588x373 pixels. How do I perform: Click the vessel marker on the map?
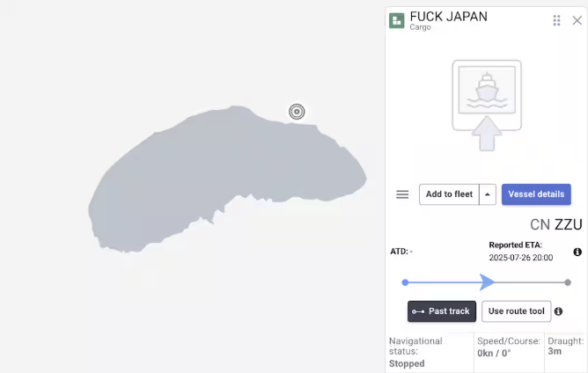click(x=297, y=111)
